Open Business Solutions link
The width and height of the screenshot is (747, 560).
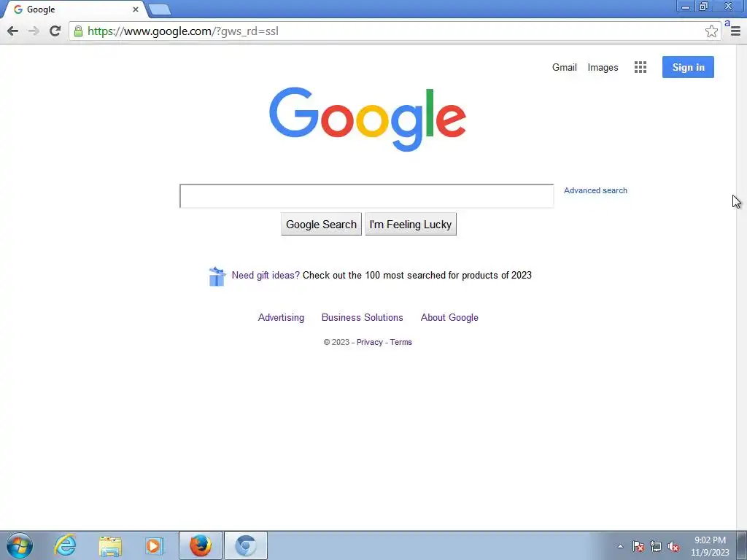pos(362,318)
